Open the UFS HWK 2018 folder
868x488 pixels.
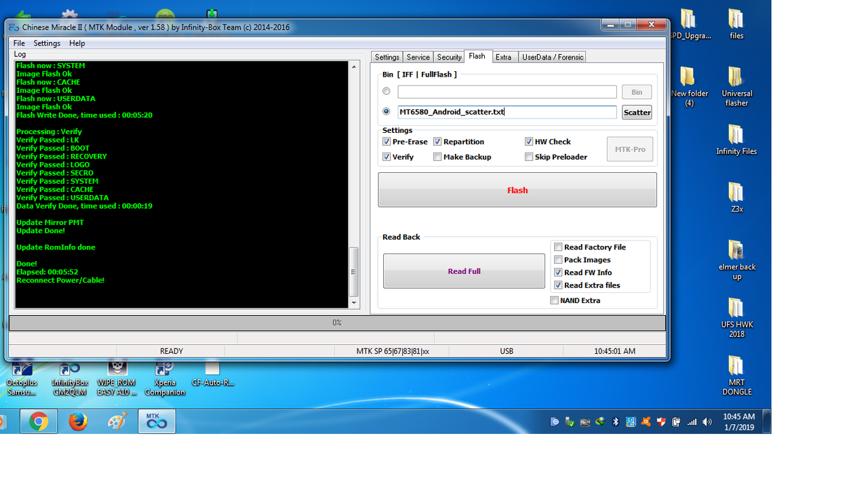[x=736, y=317]
